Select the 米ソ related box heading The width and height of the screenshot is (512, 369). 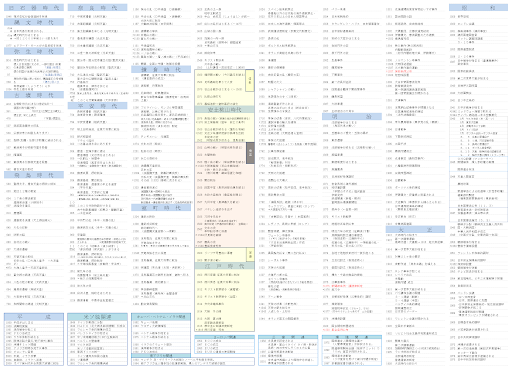(97, 317)
